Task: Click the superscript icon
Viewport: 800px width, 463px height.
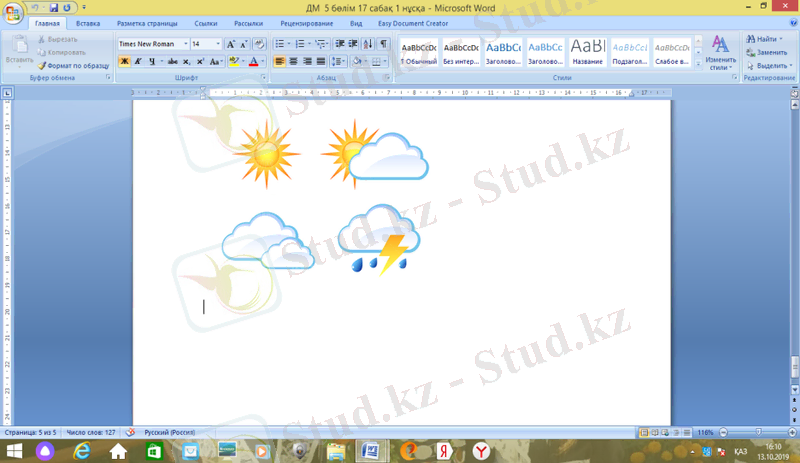Action: click(201, 61)
